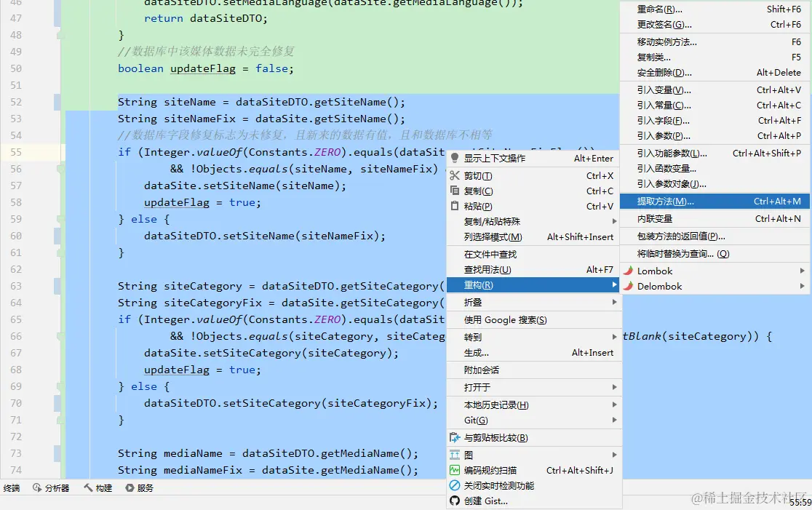Click 'mediaName' declaration on line 73
The width and height of the screenshot is (812, 510).
(193, 453)
